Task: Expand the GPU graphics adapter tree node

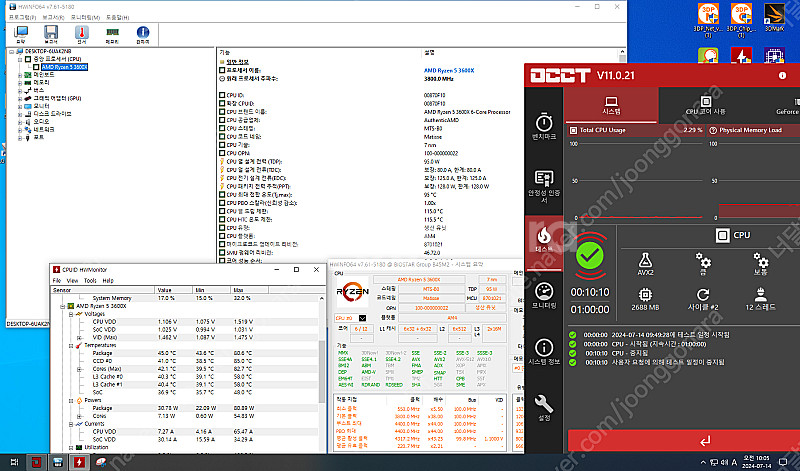Action: [20, 98]
